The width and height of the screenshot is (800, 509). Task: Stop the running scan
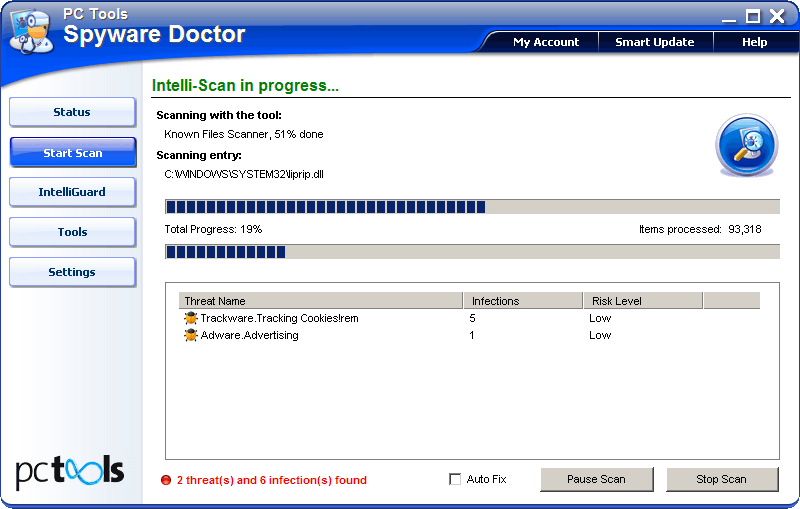(722, 479)
